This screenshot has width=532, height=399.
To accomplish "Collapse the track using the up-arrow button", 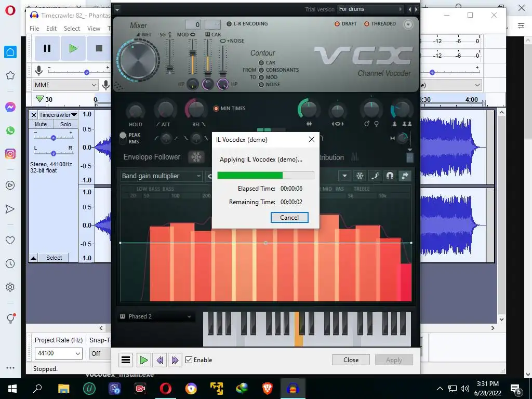I will (33, 258).
